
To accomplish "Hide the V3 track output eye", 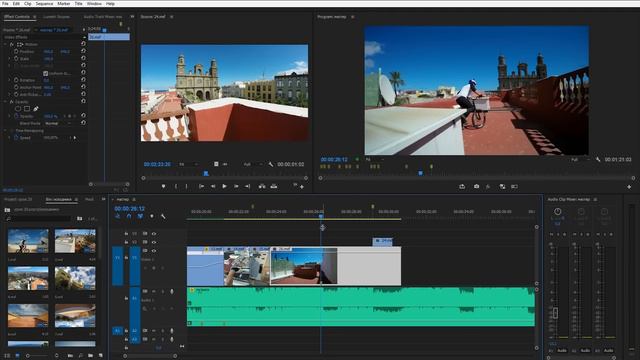I will [x=154, y=233].
